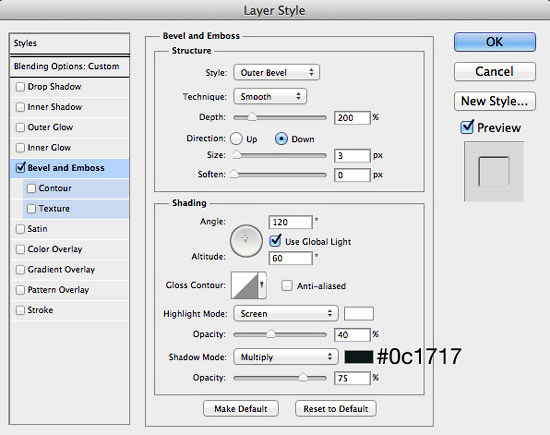
Task: Enable the Pattern Overlay checkbox
Action: tap(20, 290)
